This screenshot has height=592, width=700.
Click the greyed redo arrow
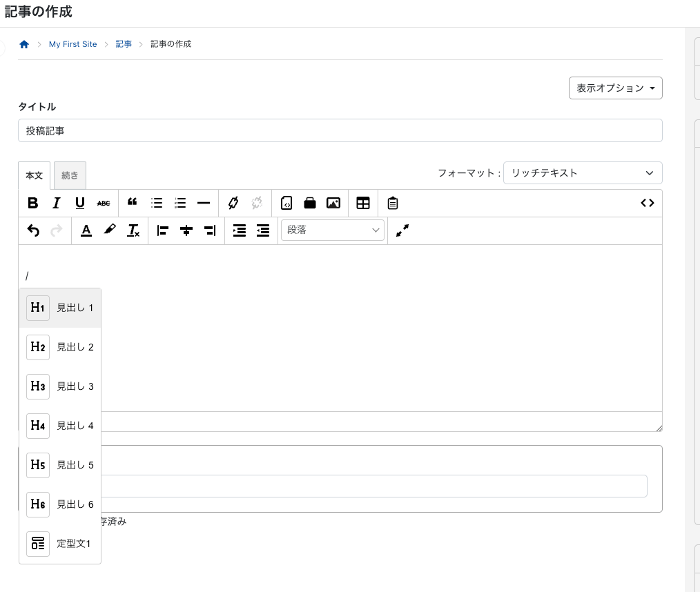pos(57,230)
